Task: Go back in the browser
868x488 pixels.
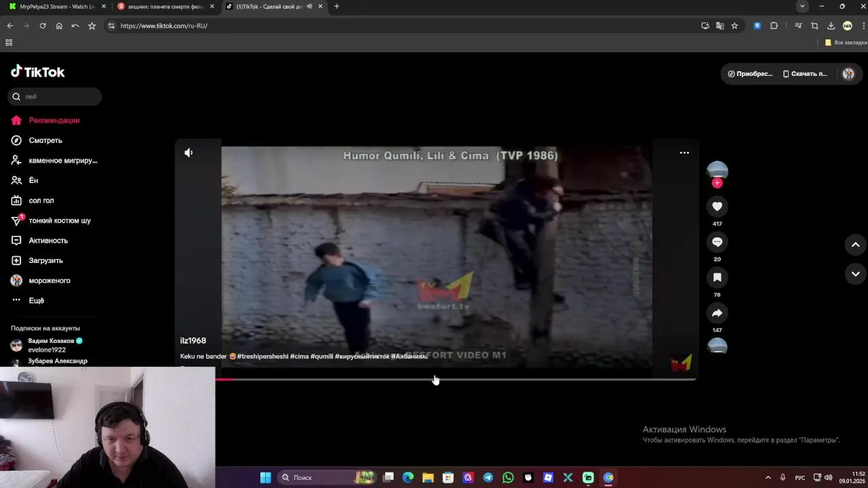Action: click(9, 26)
